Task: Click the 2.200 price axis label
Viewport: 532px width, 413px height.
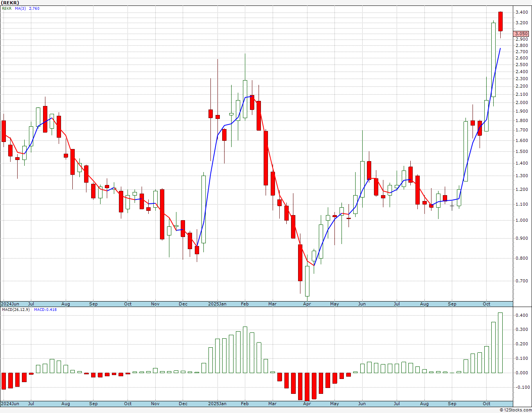Action: (x=522, y=86)
